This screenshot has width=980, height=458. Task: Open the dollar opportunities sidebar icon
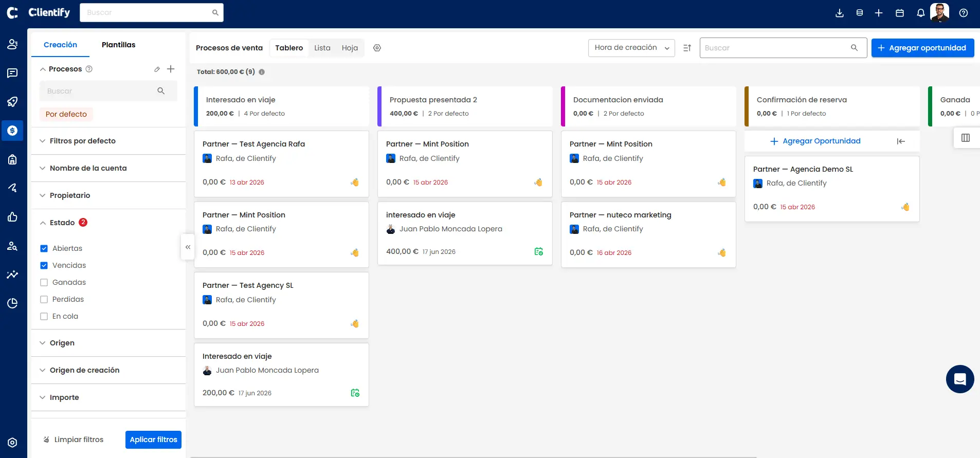click(x=12, y=131)
